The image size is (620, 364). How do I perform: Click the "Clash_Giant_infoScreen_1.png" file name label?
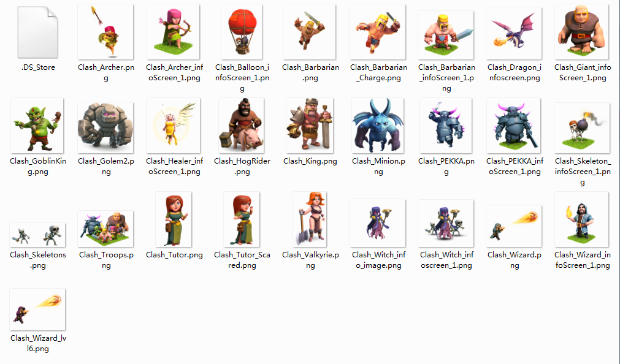click(x=583, y=73)
